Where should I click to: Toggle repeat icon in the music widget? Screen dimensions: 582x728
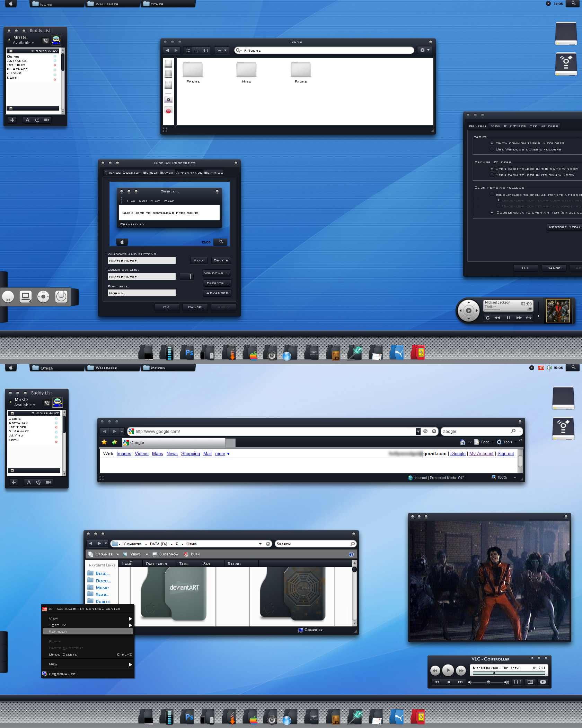coord(488,318)
